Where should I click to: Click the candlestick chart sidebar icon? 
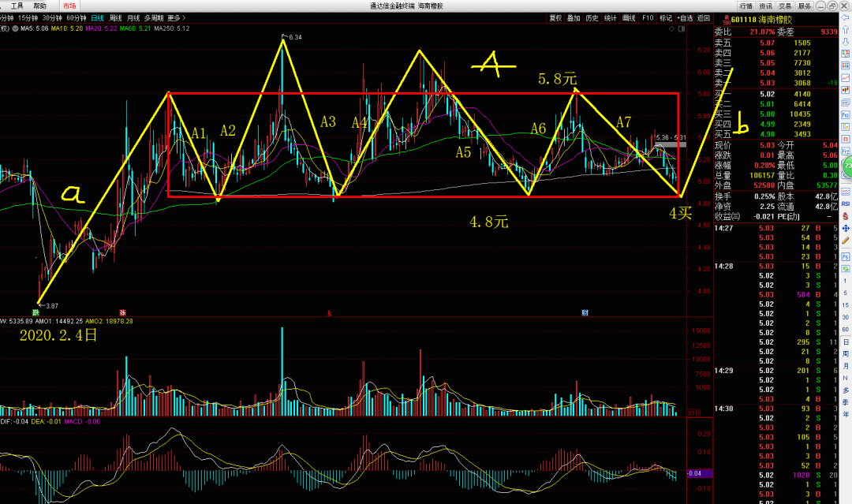[x=846, y=90]
